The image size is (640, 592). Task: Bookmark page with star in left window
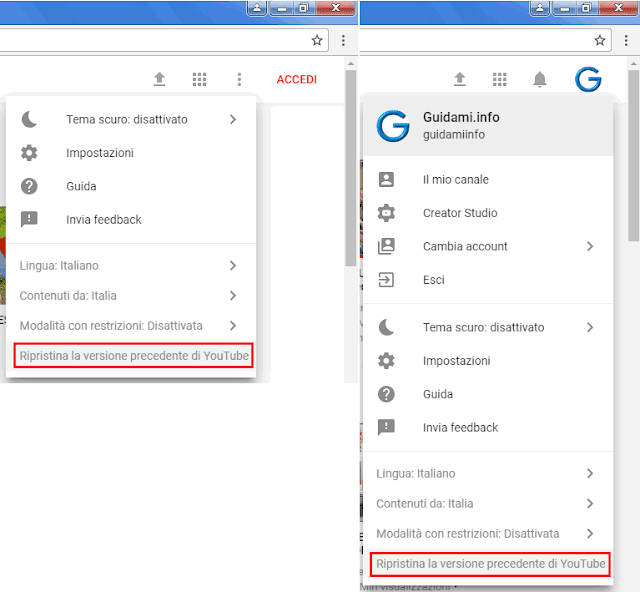(317, 40)
